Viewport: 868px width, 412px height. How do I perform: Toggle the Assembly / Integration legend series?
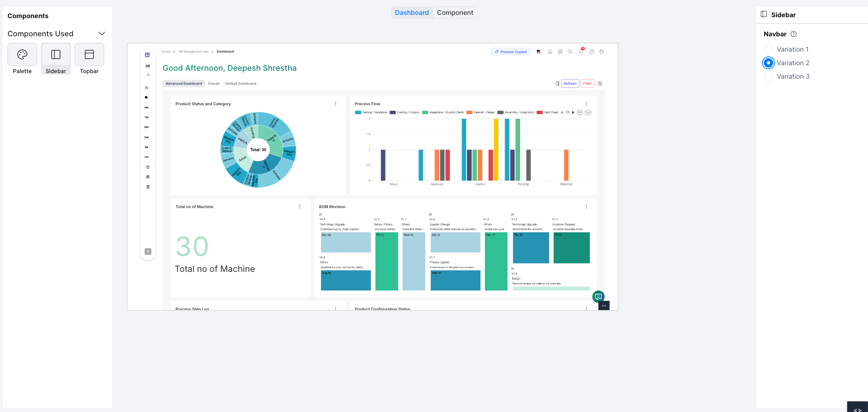pyautogui.click(x=516, y=112)
